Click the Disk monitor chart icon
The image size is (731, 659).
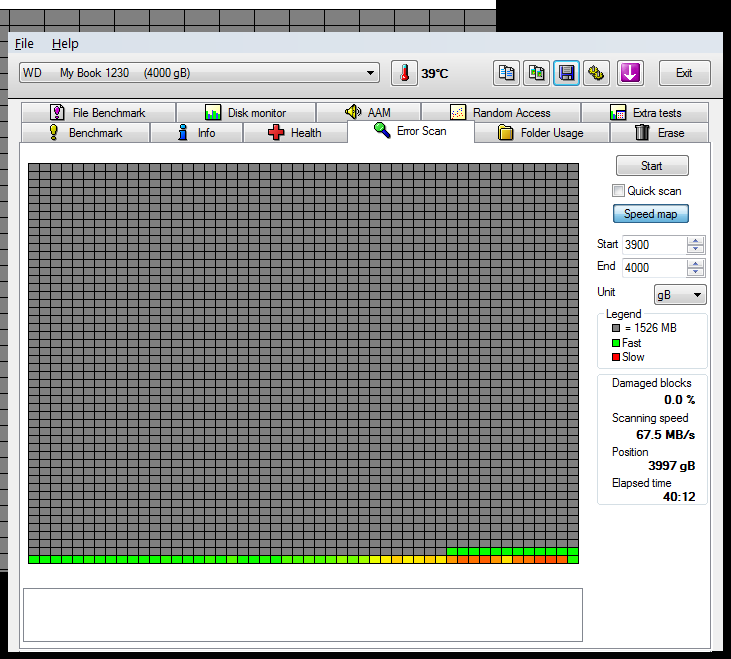coord(213,112)
